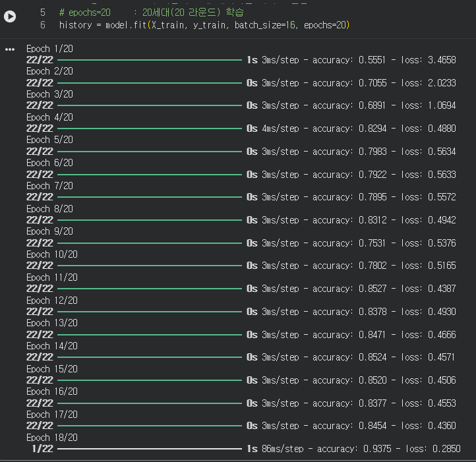Select the 'Epoch 3/20' output line
476x462 pixels.
pos(49,94)
